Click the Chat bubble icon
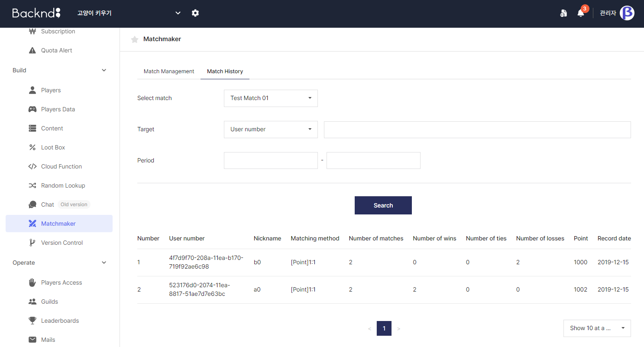The image size is (644, 347). (x=32, y=204)
